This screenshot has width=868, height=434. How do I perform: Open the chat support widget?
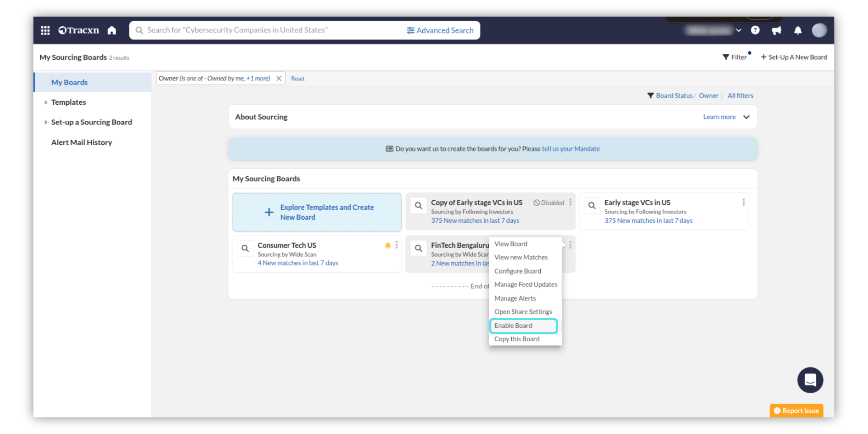(x=810, y=380)
